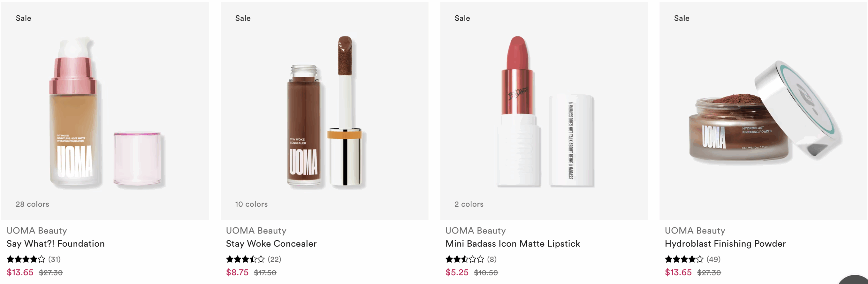
Task: Click the UOMA Beauty brand above Finishing Powder
Action: (695, 231)
